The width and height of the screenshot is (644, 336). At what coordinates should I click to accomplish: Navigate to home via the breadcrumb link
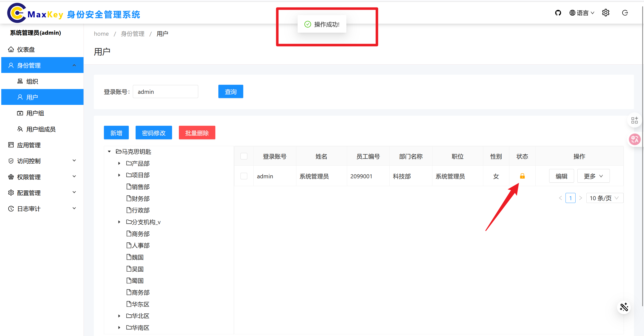click(101, 33)
